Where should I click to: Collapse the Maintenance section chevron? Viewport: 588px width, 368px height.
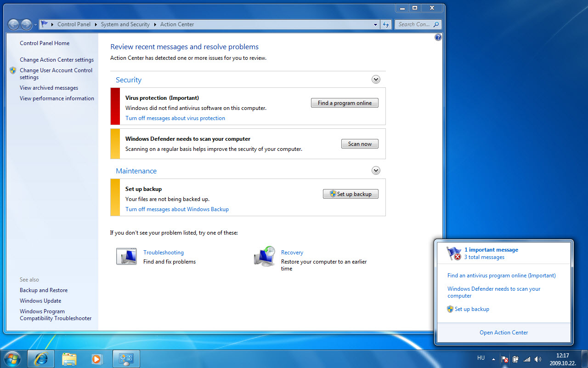(x=376, y=171)
